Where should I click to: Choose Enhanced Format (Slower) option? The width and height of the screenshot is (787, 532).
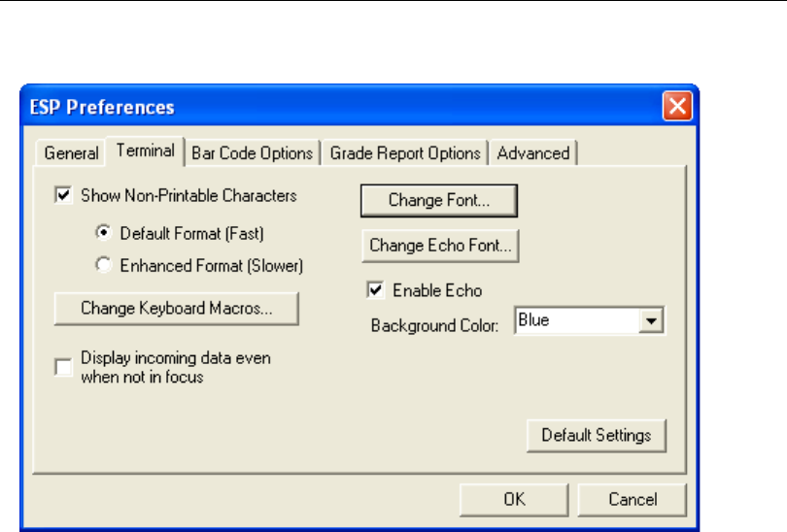(x=102, y=264)
